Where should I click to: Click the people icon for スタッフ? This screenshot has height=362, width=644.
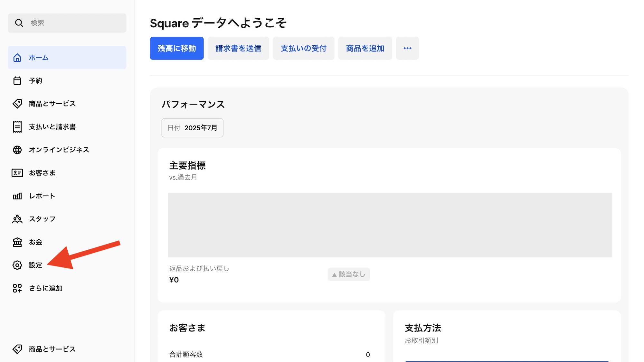point(17,219)
